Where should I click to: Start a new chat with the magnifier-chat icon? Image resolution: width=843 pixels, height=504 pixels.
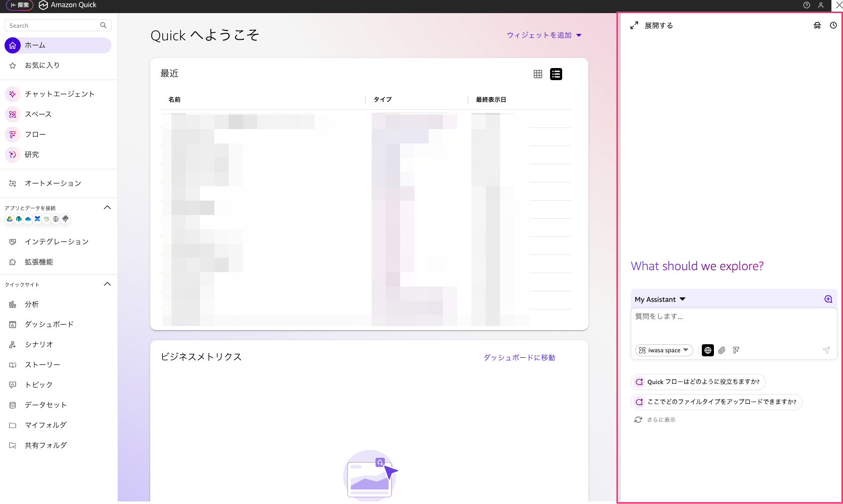(828, 298)
